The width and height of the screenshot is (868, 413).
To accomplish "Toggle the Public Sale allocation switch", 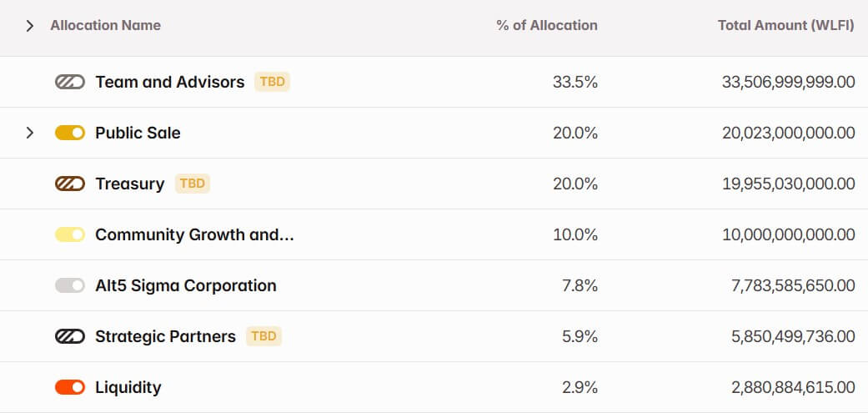I will (x=70, y=133).
